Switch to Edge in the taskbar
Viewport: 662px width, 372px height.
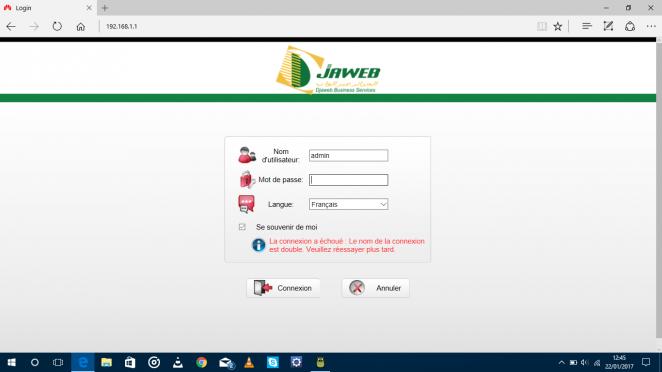(83, 362)
